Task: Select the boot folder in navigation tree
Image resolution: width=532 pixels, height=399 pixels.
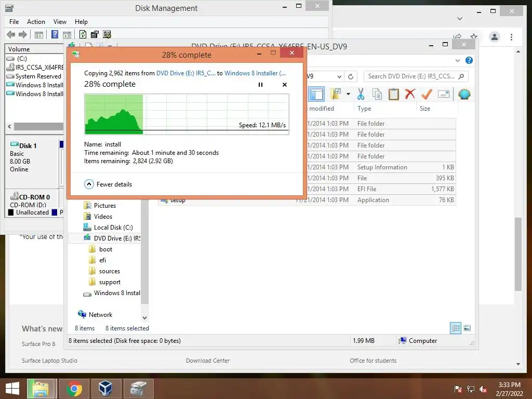Action: pyautogui.click(x=105, y=249)
